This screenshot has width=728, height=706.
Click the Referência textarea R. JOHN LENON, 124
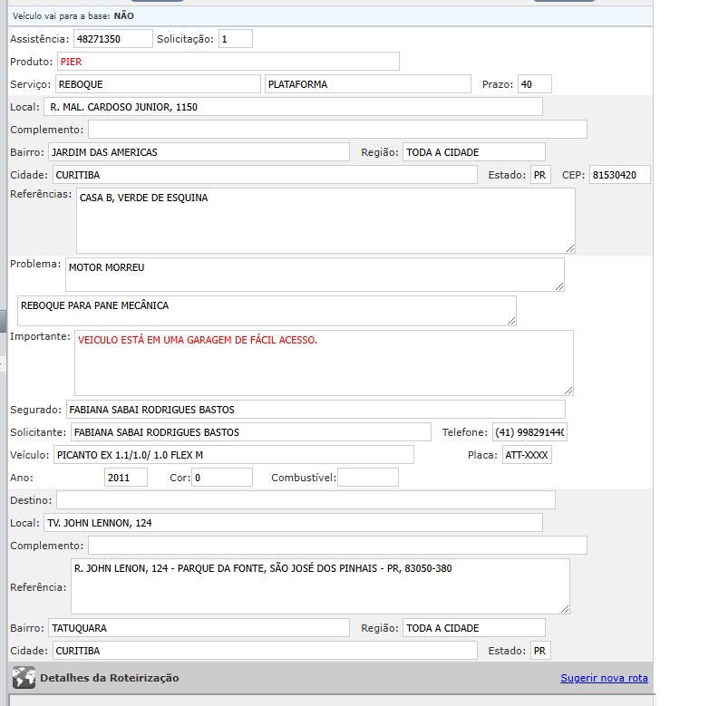point(320,586)
